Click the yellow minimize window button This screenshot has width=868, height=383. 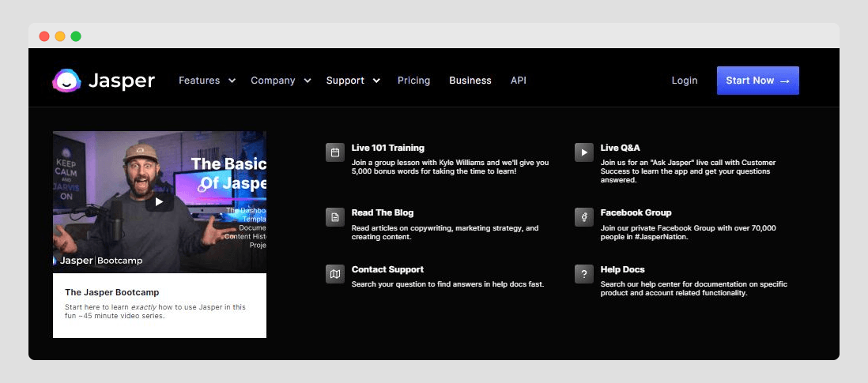60,36
